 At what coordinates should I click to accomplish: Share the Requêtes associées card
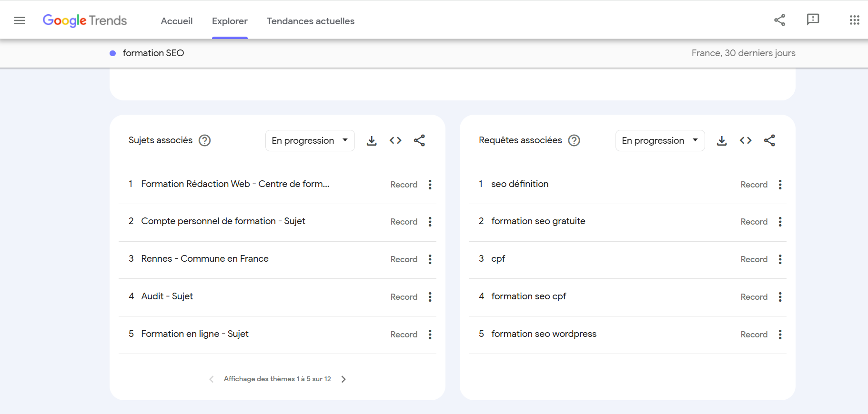pyautogui.click(x=769, y=140)
